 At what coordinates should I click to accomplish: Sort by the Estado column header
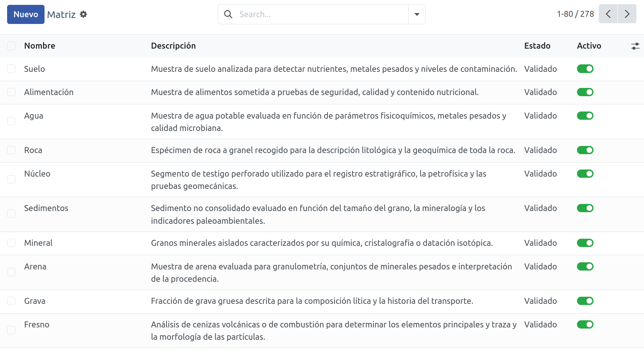pyautogui.click(x=537, y=46)
